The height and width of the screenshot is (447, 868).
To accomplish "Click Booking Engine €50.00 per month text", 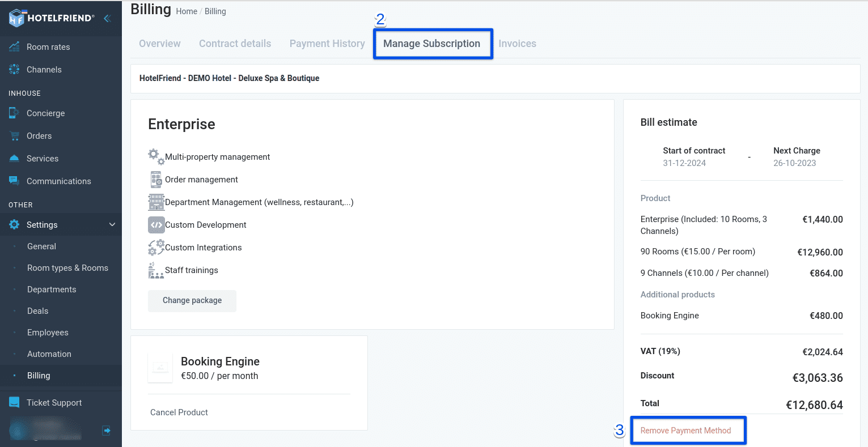I will (219, 376).
